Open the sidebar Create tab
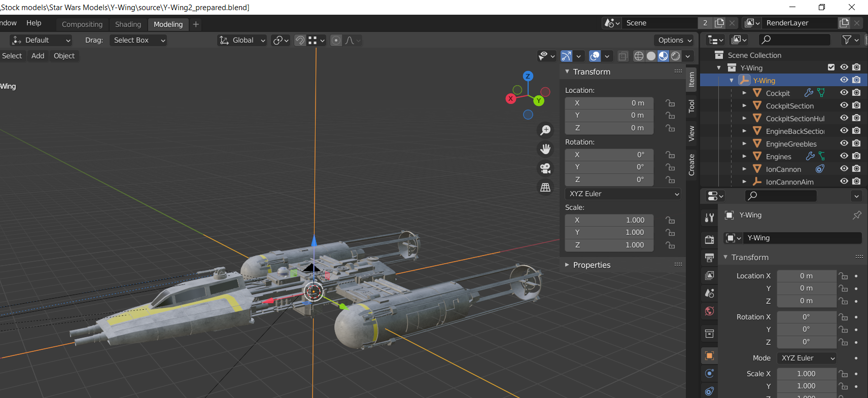The height and width of the screenshot is (398, 868). 691,165
